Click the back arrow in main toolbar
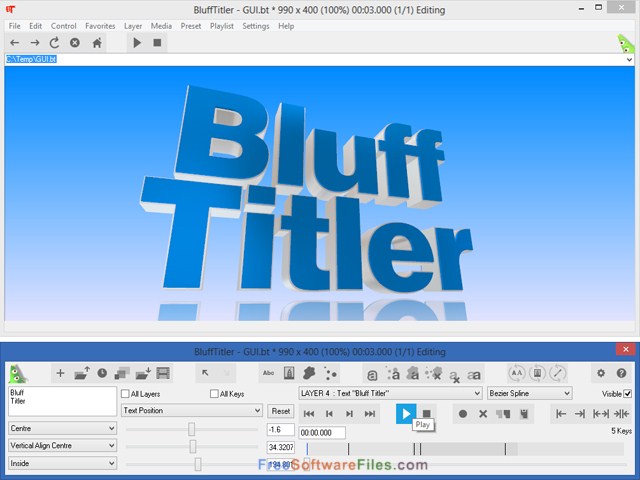This screenshot has width=640, height=480. (x=15, y=42)
